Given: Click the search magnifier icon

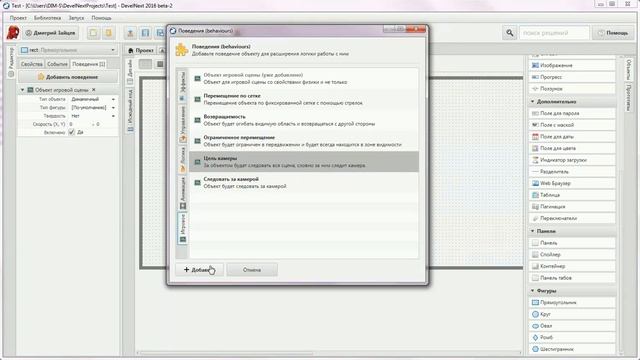Looking at the screenshot, I should 509,33.
